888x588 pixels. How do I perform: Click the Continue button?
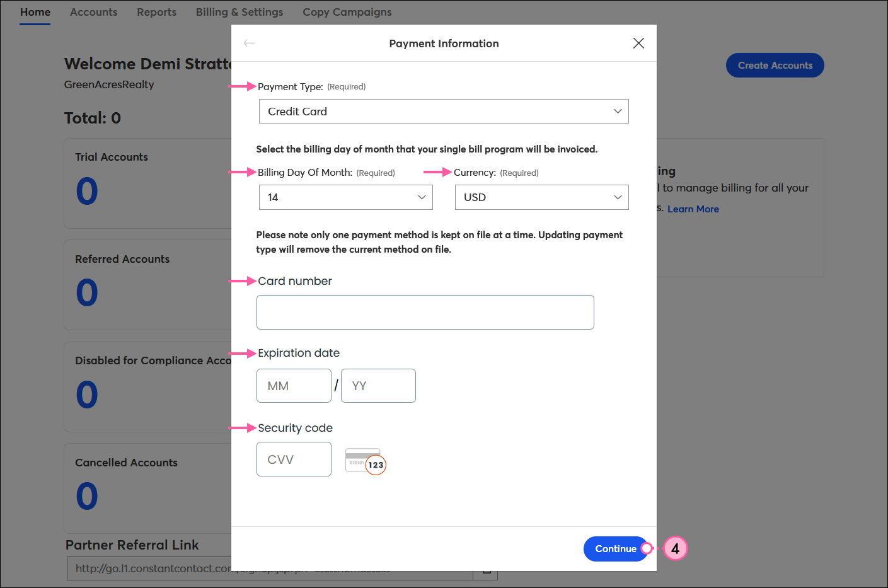pos(616,549)
